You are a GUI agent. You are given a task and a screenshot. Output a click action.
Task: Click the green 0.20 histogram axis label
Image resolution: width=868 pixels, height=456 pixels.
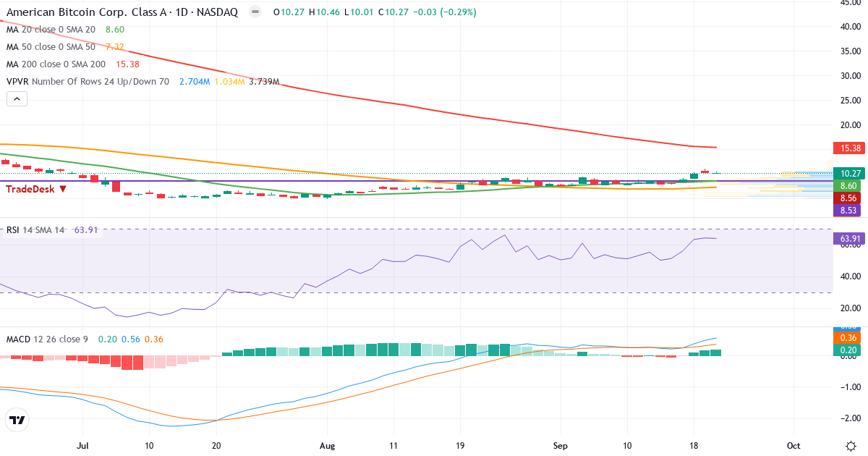click(x=848, y=350)
